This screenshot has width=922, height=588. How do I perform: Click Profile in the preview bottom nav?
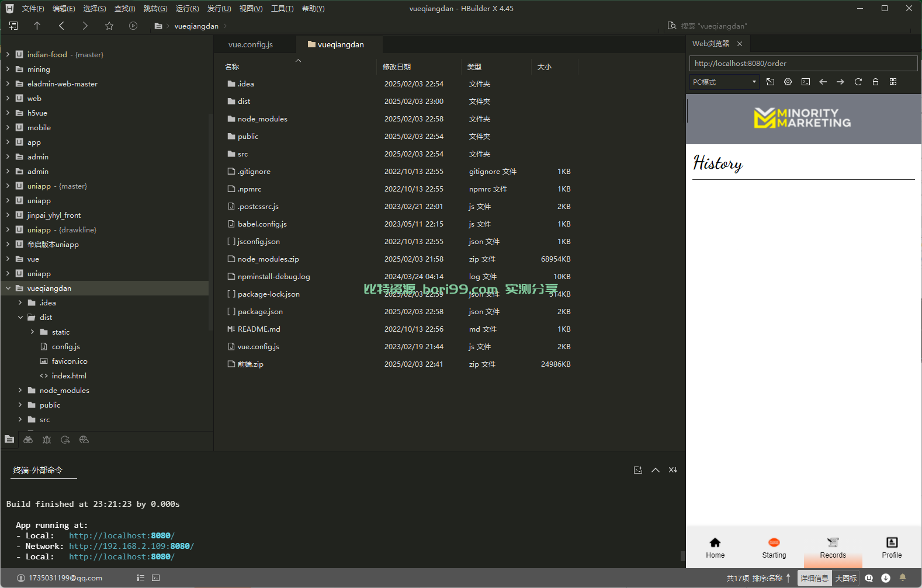pyautogui.click(x=892, y=548)
